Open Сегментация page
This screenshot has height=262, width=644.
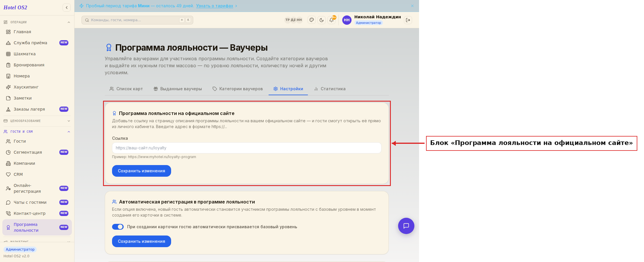point(37,152)
